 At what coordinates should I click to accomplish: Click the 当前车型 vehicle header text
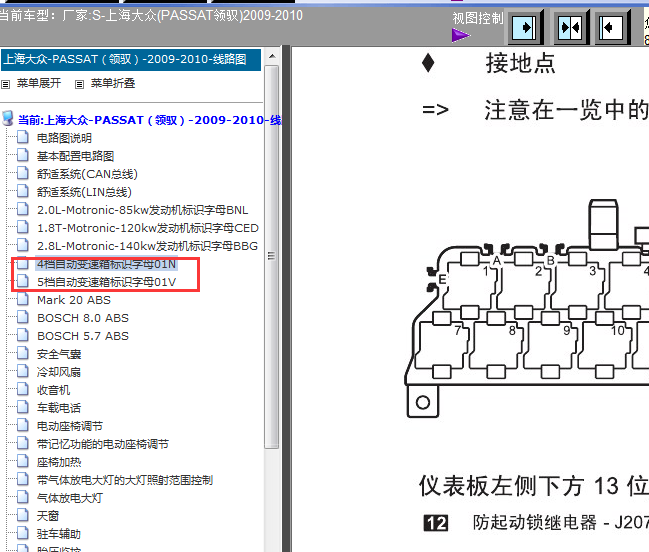pos(151,16)
